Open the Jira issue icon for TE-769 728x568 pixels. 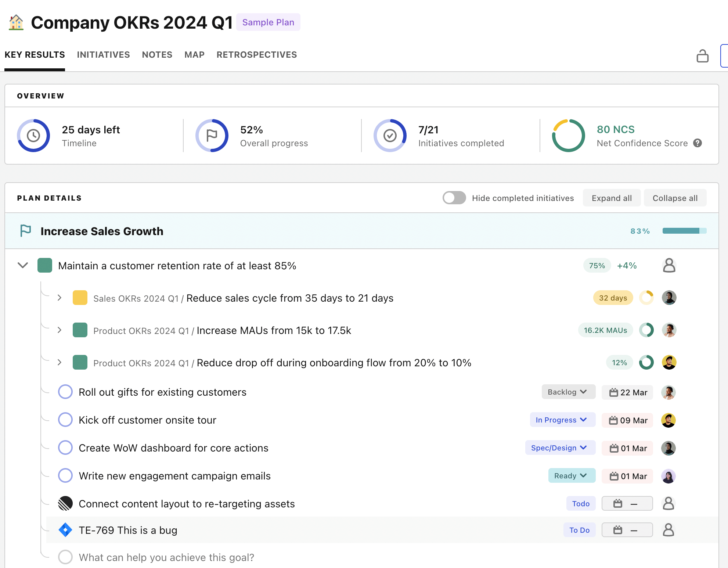(65, 530)
